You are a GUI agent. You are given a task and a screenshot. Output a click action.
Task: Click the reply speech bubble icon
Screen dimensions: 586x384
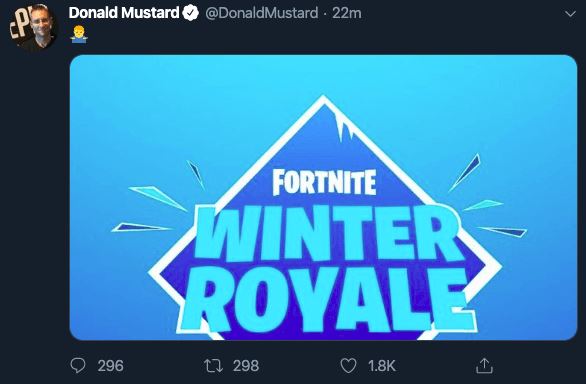point(78,365)
